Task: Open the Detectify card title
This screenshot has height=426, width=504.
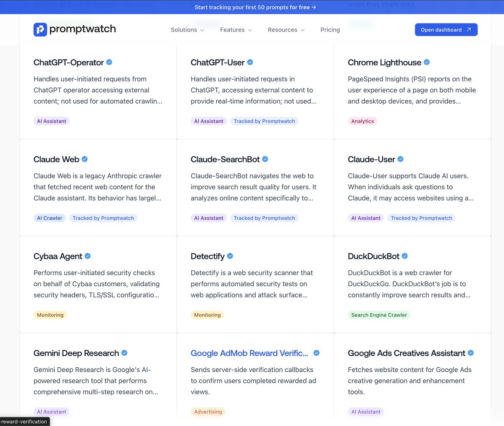Action: (x=207, y=256)
